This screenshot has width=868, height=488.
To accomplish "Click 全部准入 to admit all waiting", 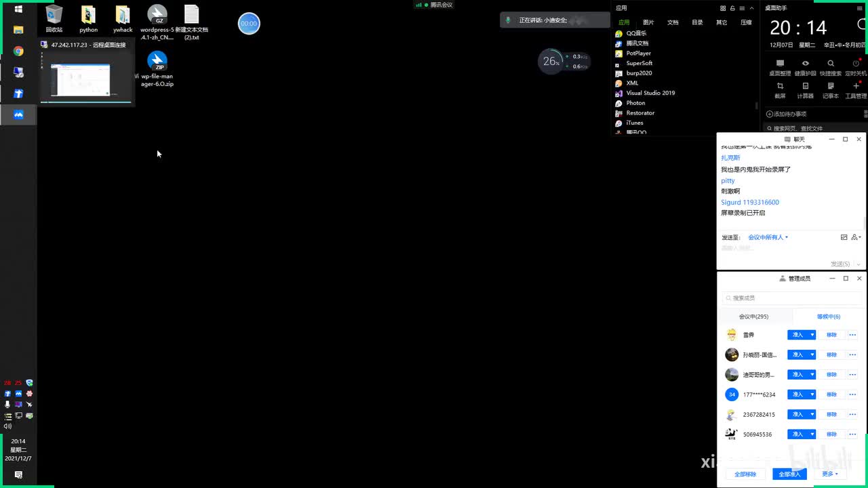I will (x=789, y=474).
